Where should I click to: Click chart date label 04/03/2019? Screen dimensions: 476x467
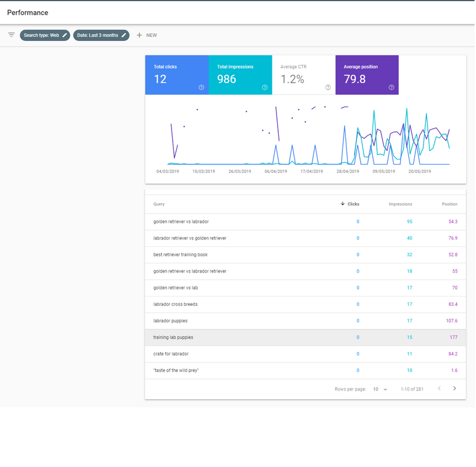click(x=167, y=172)
